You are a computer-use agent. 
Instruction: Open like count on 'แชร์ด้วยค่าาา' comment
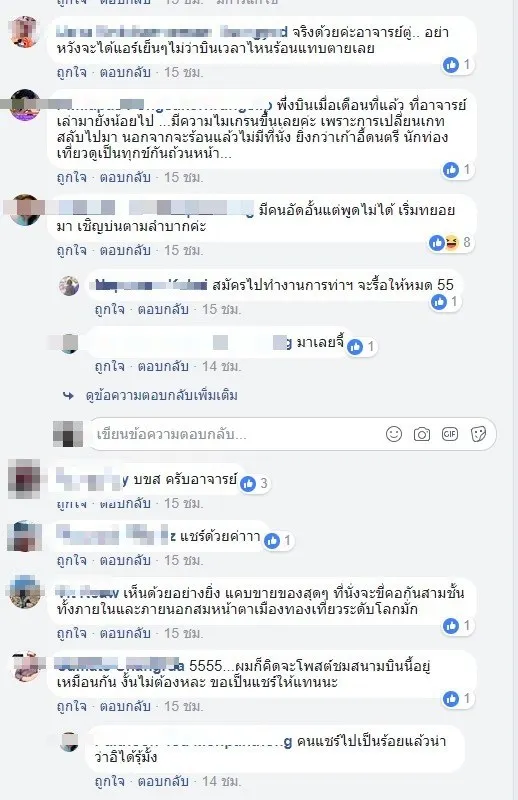[279, 540]
